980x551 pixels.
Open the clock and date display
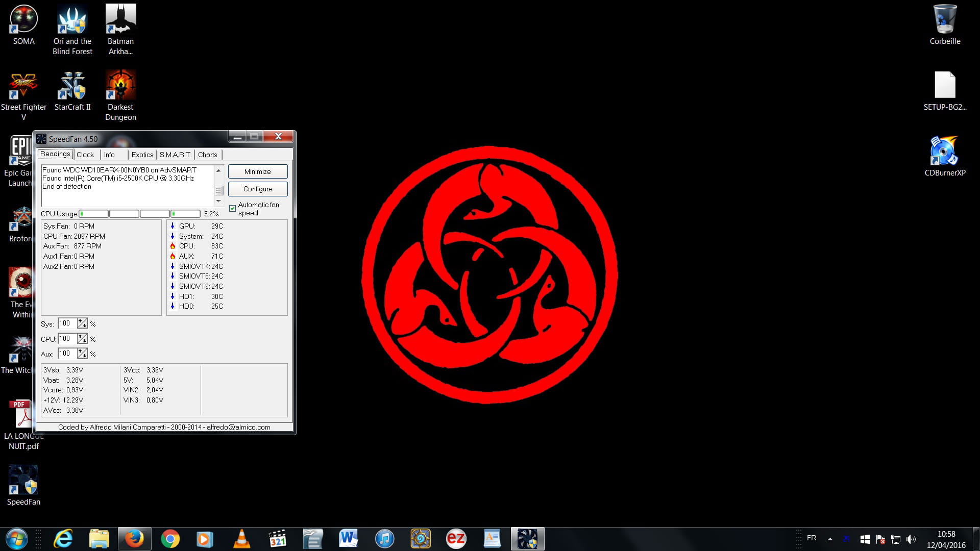946,539
